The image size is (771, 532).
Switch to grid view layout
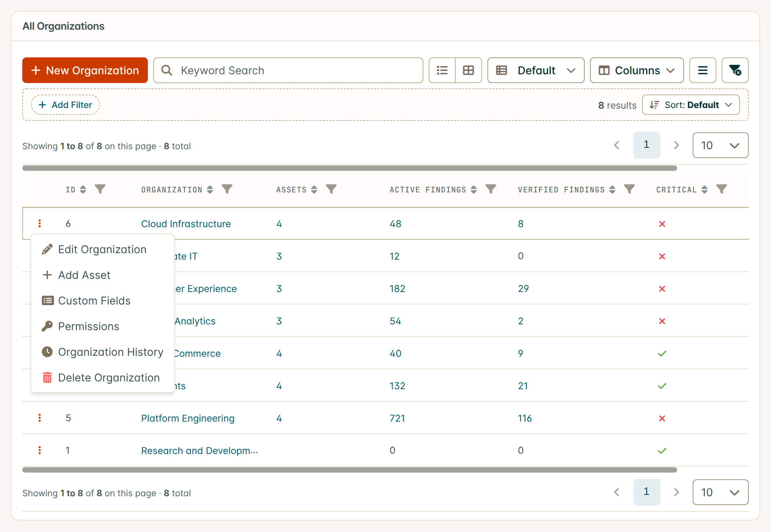(x=469, y=70)
